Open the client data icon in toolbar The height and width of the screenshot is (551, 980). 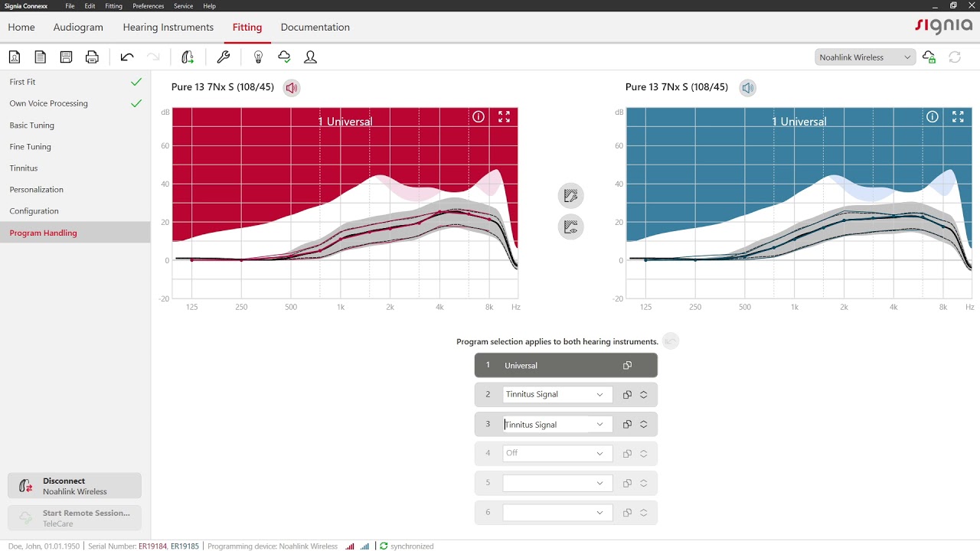(x=15, y=57)
